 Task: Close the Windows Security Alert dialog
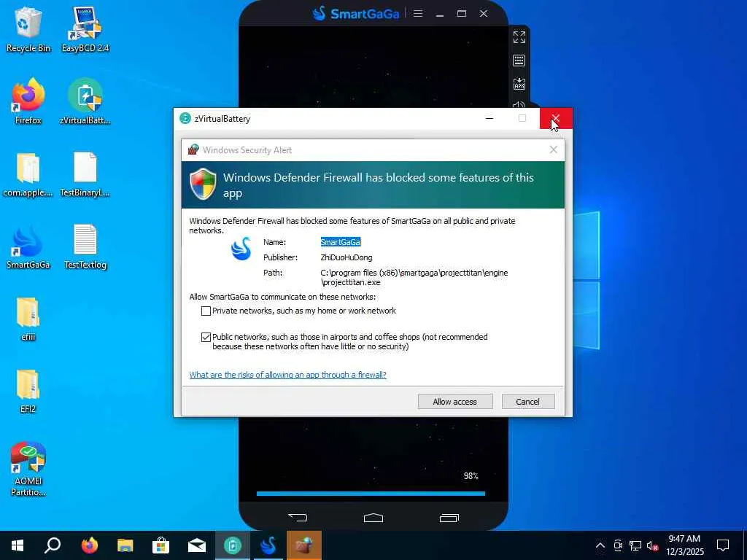click(553, 149)
